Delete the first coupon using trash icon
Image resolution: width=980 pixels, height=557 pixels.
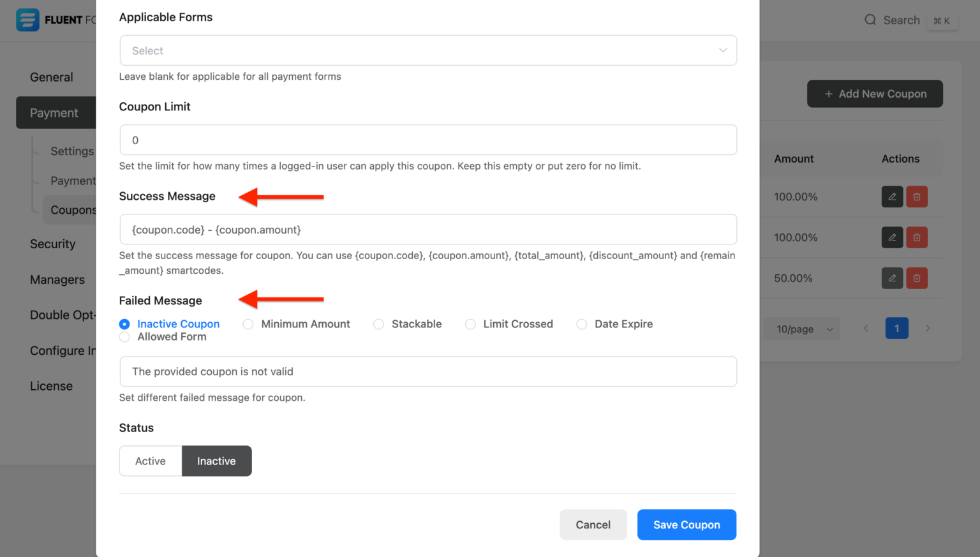pyautogui.click(x=917, y=197)
